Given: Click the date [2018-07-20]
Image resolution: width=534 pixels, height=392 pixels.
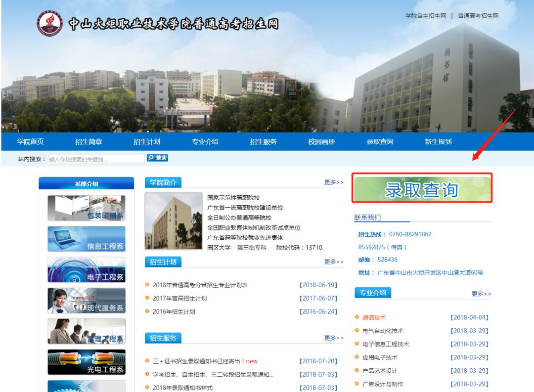Looking at the screenshot, I should click(x=318, y=361).
